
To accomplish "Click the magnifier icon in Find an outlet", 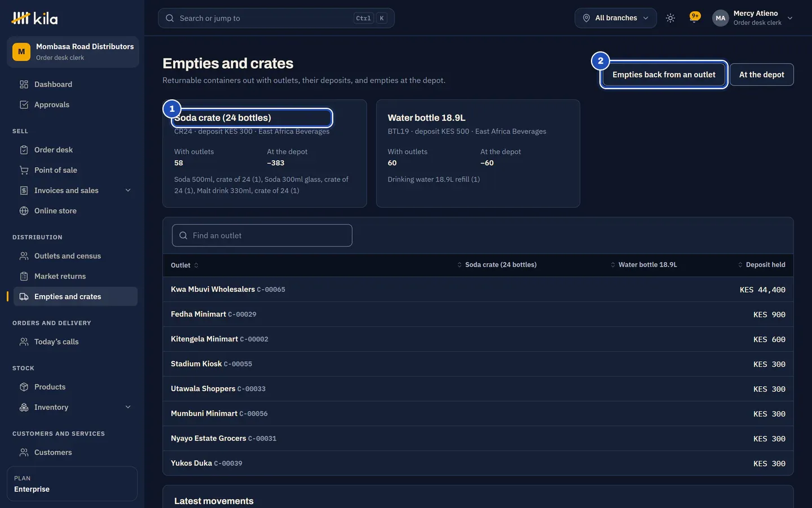I will [183, 235].
